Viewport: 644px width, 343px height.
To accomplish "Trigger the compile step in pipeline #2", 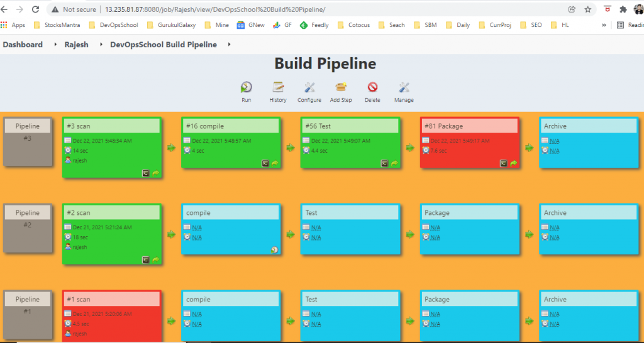I will click(275, 249).
